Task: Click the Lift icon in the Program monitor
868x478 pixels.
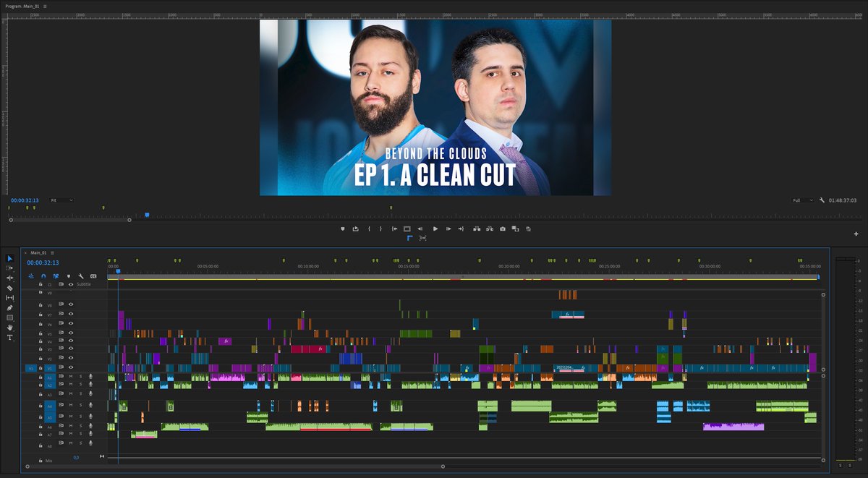Action: click(x=476, y=229)
